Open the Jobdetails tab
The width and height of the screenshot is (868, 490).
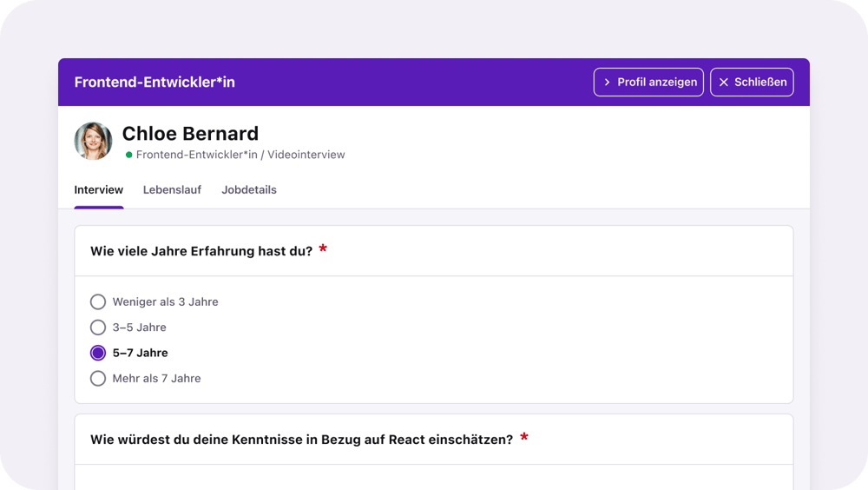point(249,190)
